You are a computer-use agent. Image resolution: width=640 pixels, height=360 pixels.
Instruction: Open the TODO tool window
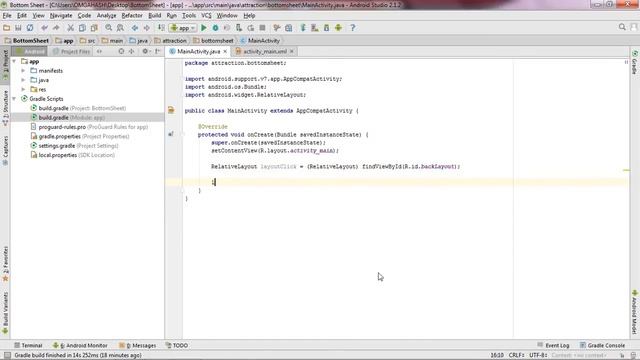[x=177, y=345]
